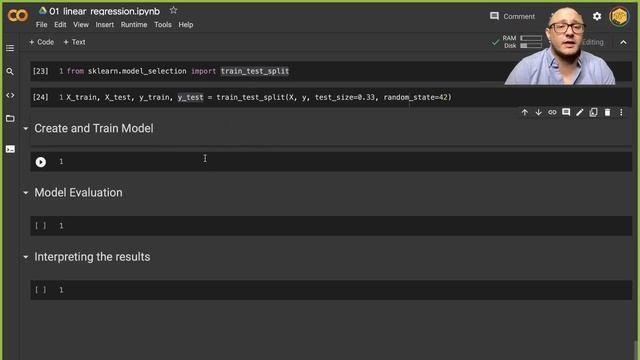Open settings gear icon
Image resolution: width=640 pixels, height=360 pixels.
[597, 16]
